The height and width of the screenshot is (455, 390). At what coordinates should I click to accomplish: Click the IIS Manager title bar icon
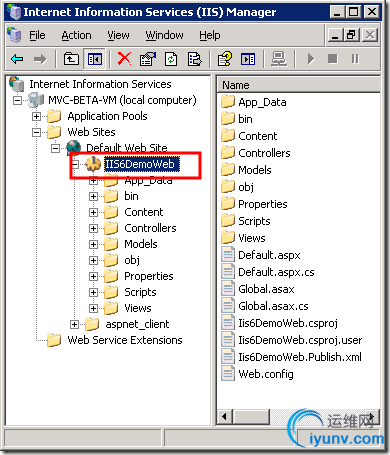(14, 12)
